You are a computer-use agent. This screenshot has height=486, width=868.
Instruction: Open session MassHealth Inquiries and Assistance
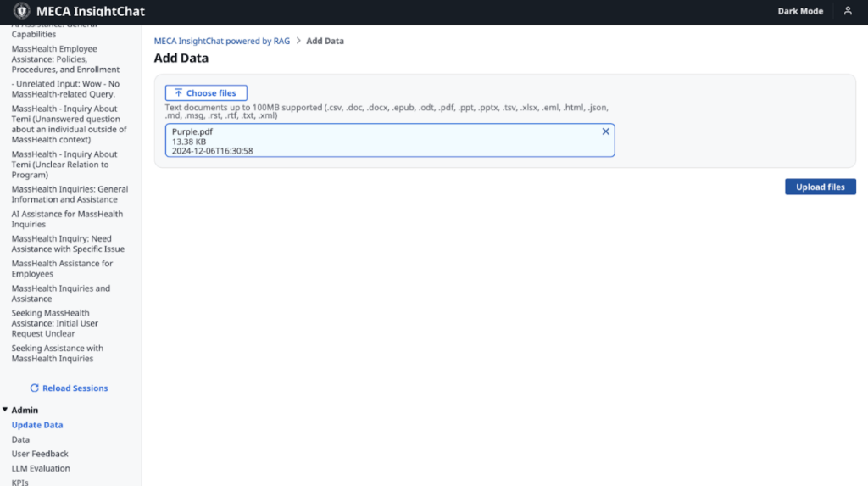61,293
